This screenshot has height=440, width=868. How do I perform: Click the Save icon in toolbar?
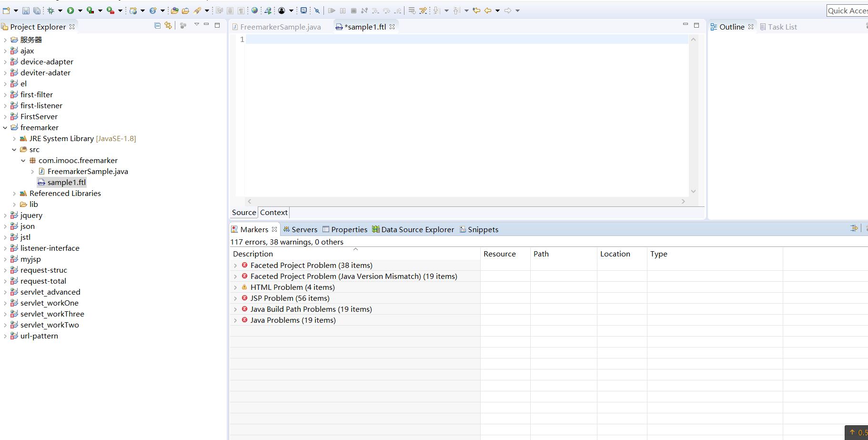coord(26,10)
